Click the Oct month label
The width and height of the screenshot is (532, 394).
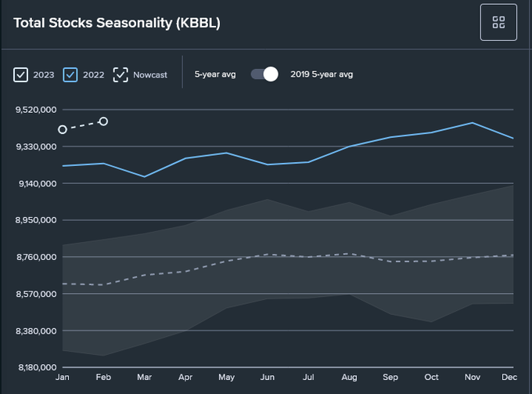[x=432, y=377]
